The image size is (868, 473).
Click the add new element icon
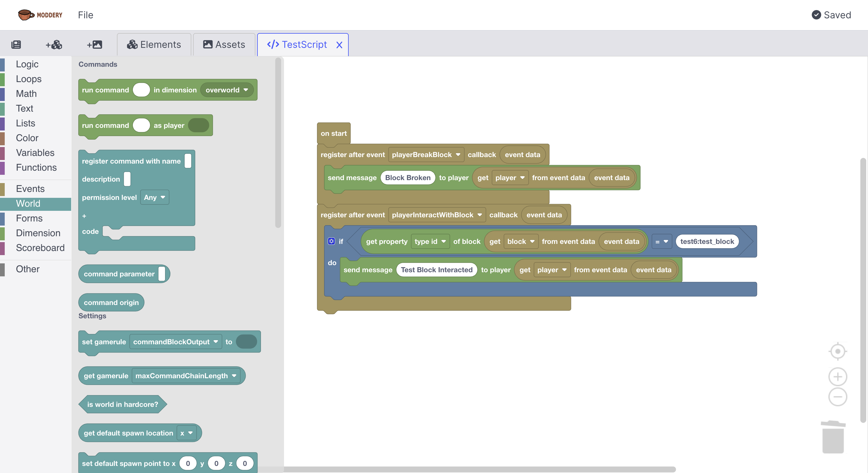pos(54,45)
